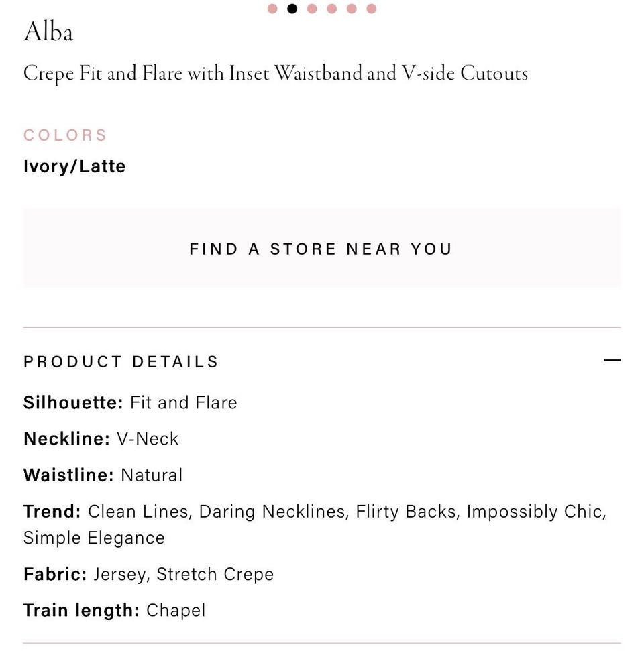Click the Crepe Fit and Flare description

(x=276, y=74)
